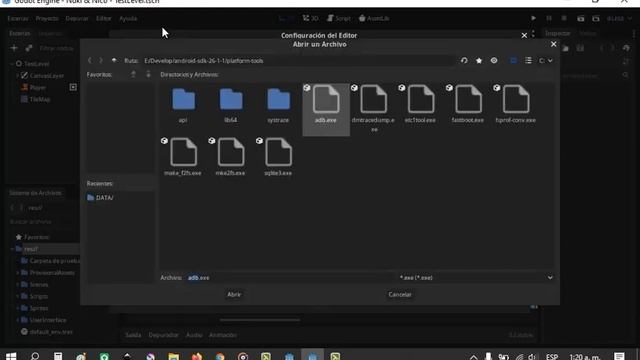Open the Animación bottom panel
640x360 pixels.
click(223, 335)
